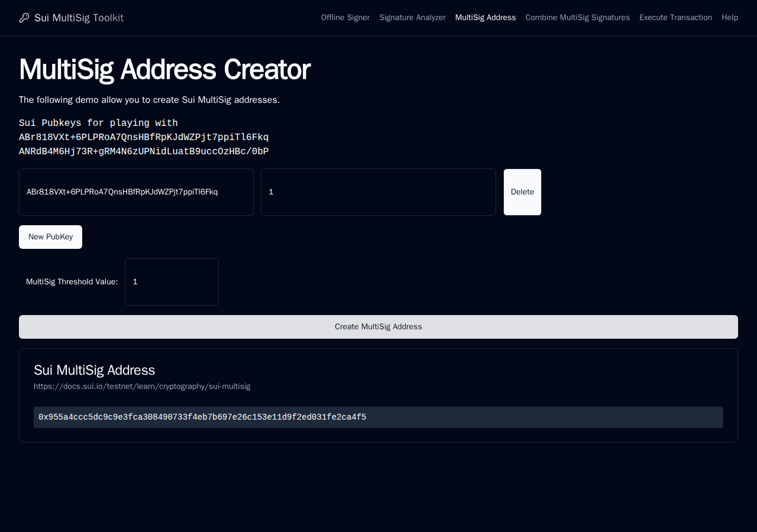This screenshot has width=757, height=532.
Task: Select the MultiSig Address nav item
Action: point(486,18)
